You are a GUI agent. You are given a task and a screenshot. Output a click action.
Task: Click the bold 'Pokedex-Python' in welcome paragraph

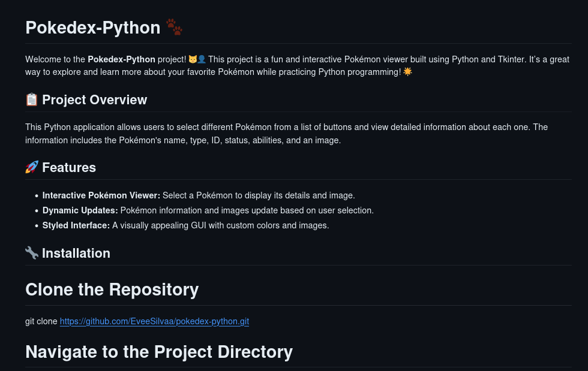click(x=121, y=59)
